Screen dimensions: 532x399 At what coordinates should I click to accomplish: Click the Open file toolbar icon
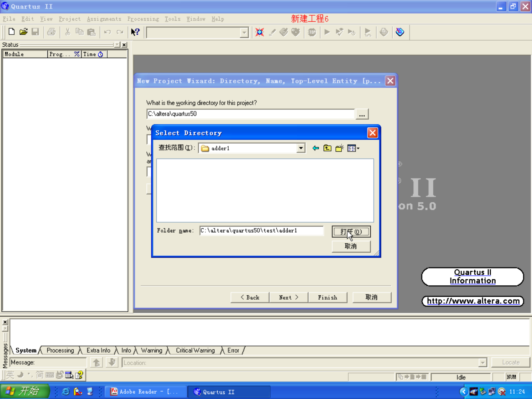[x=24, y=32]
